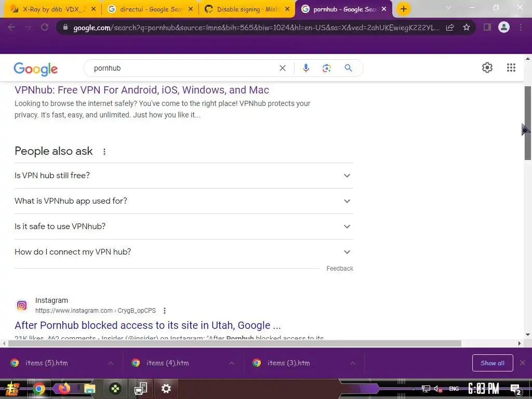Viewport: 532px width, 399px height.
Task: Click the Google logo
Action: pyautogui.click(x=36, y=69)
